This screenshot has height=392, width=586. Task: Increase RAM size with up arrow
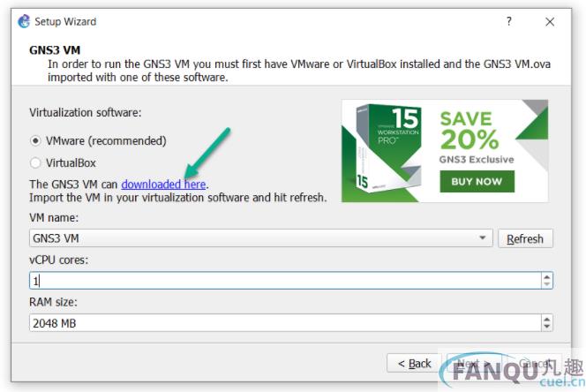pos(547,319)
